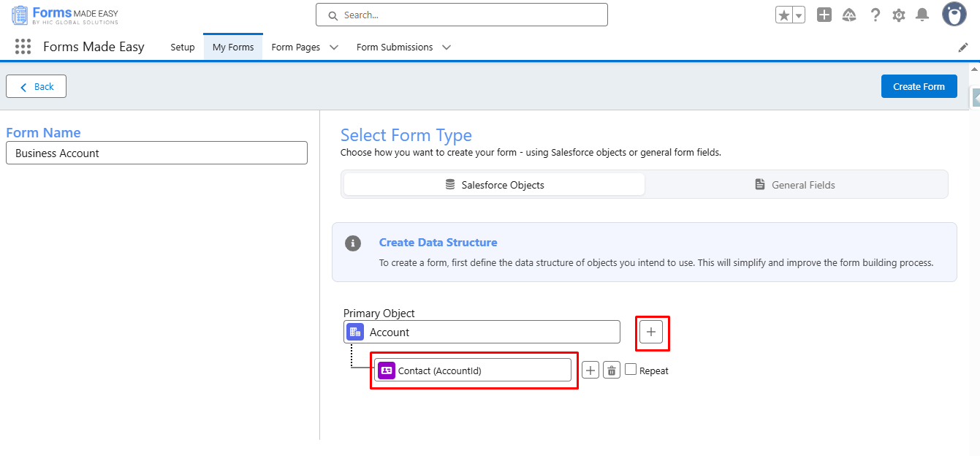This screenshot has height=456, width=980.
Task: Click the Favorites star icon
Action: tap(784, 15)
